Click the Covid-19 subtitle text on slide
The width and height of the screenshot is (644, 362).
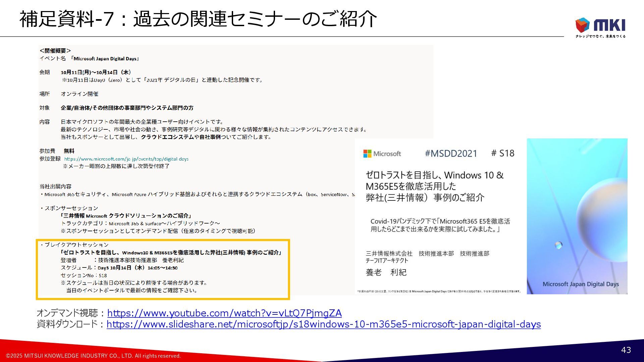pos(440,225)
